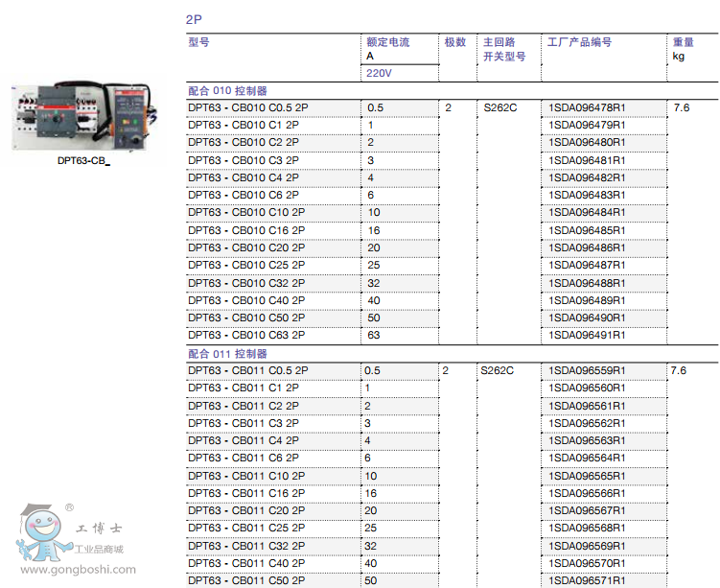Click the 配合 011 控制器 group heading
The image size is (720, 588).
click(228, 353)
